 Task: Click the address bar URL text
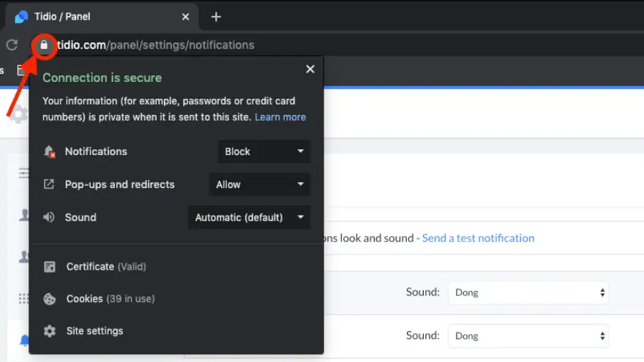[x=156, y=45]
